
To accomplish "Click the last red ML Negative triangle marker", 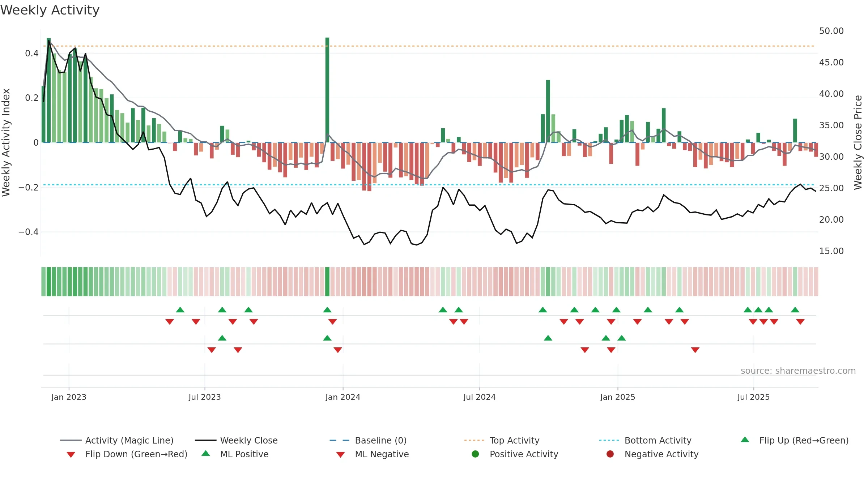I will 695,350.
